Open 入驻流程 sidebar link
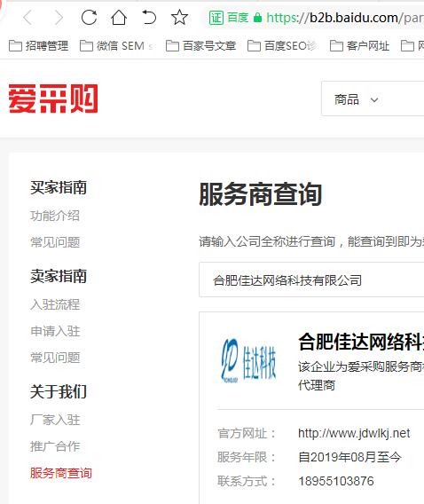Screen dimensions: 424x504 pos(55,304)
